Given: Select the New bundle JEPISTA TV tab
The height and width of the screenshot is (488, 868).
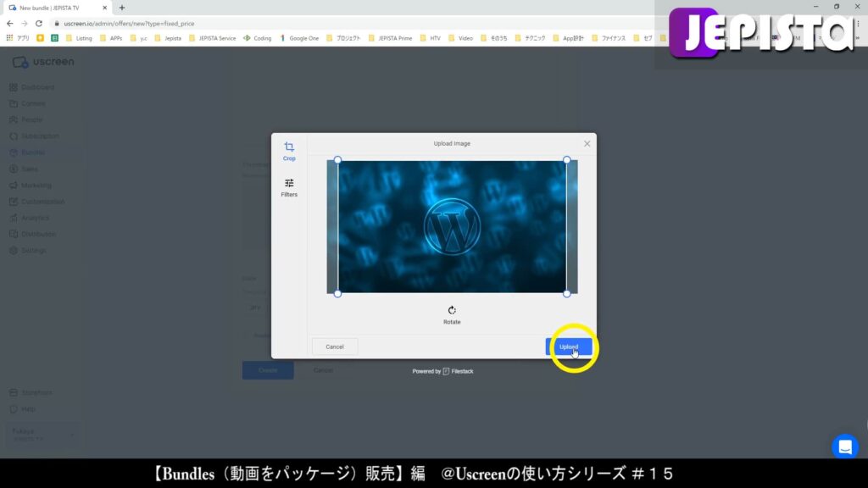Looking at the screenshot, I should [x=57, y=8].
